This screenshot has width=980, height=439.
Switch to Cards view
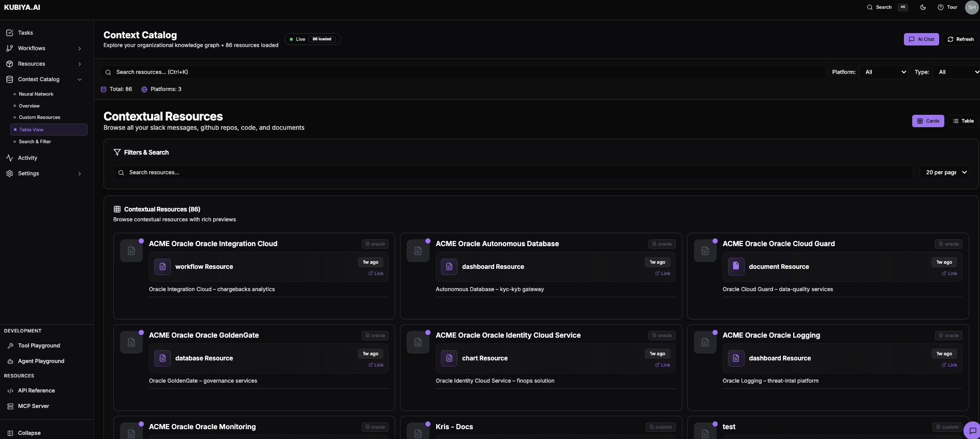tap(928, 121)
